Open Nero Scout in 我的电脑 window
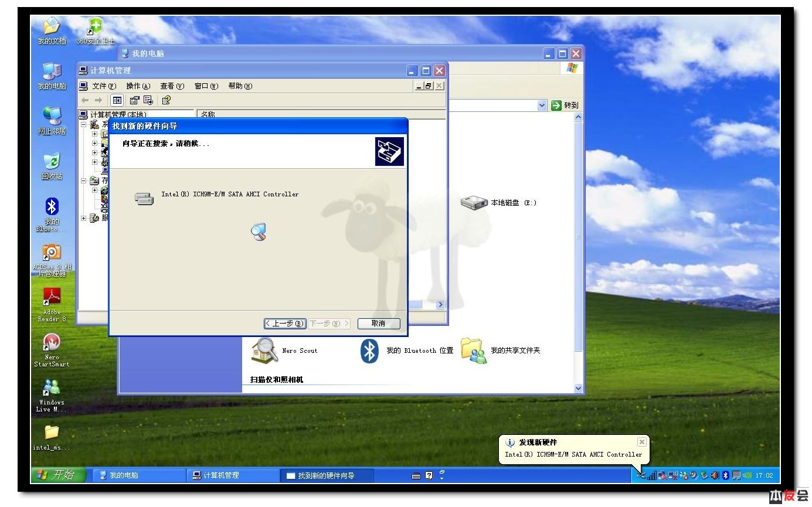Screen dimensions: 812x507 tap(285, 351)
